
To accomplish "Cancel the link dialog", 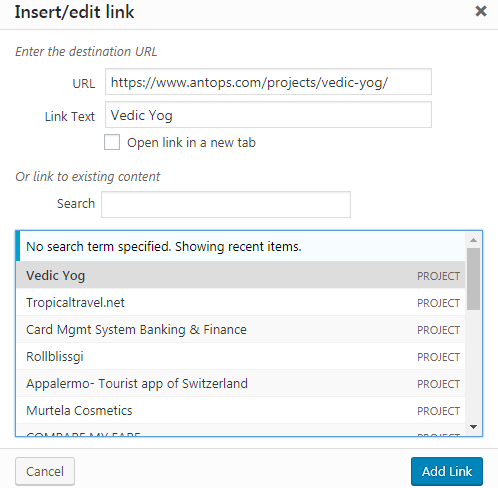I will coord(45,471).
